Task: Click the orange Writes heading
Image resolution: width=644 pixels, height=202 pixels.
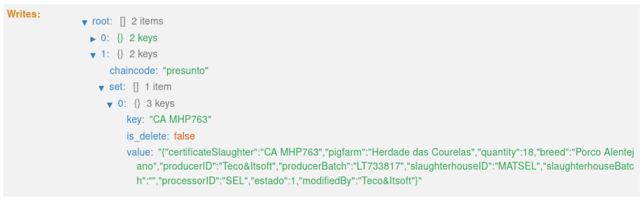Action: pos(24,14)
